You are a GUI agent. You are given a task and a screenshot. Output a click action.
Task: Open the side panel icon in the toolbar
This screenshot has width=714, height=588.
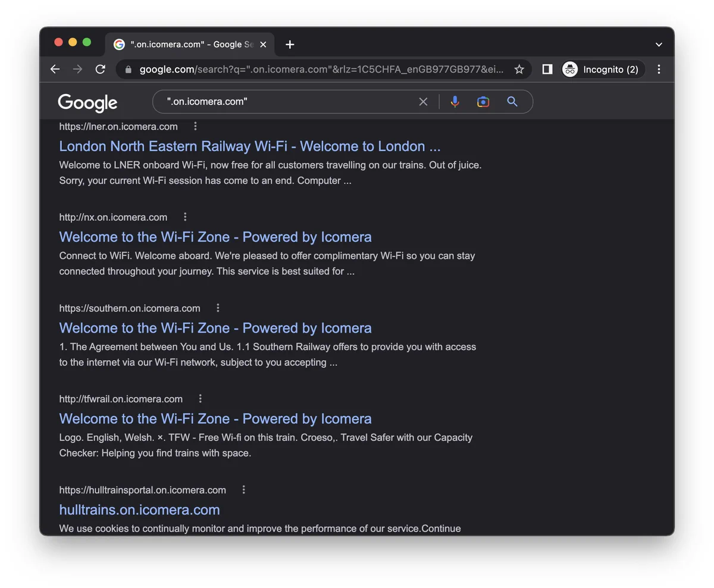547,69
